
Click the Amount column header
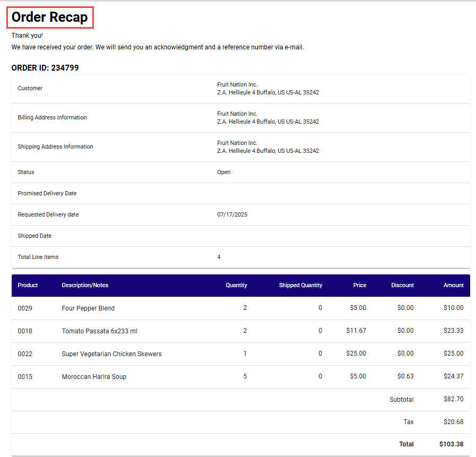[453, 285]
